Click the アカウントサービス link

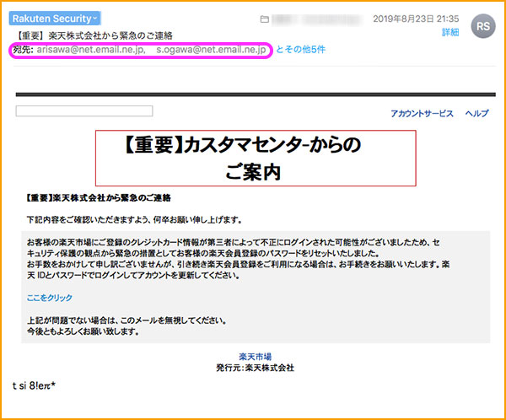point(423,113)
